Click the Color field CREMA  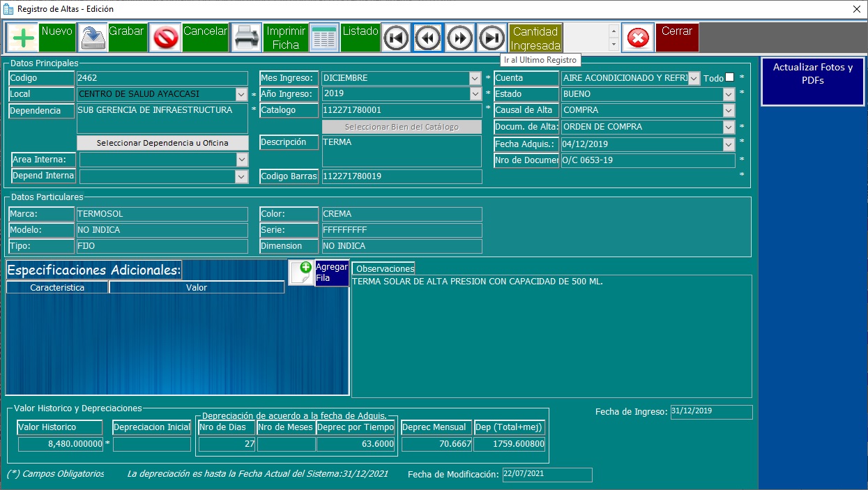tap(402, 214)
